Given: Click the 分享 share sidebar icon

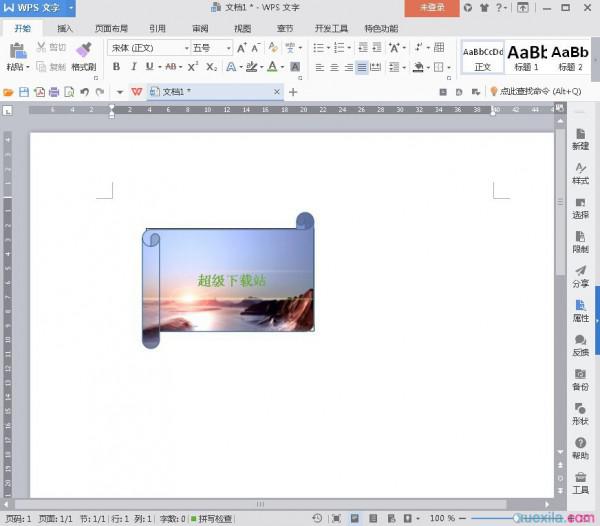Looking at the screenshot, I should coord(580,275).
